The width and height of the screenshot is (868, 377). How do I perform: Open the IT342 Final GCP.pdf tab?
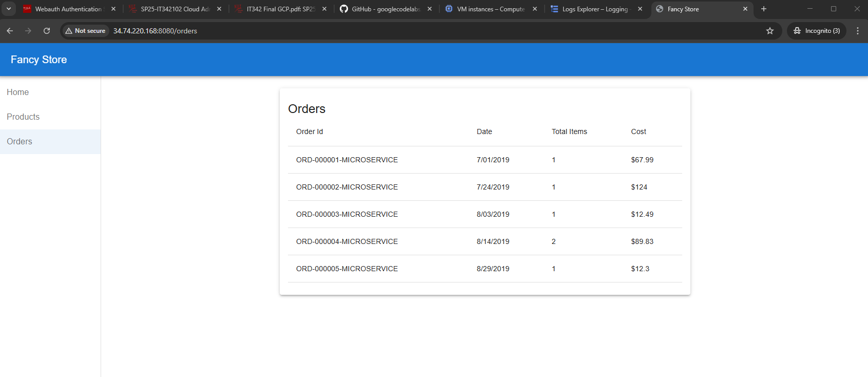pos(280,9)
